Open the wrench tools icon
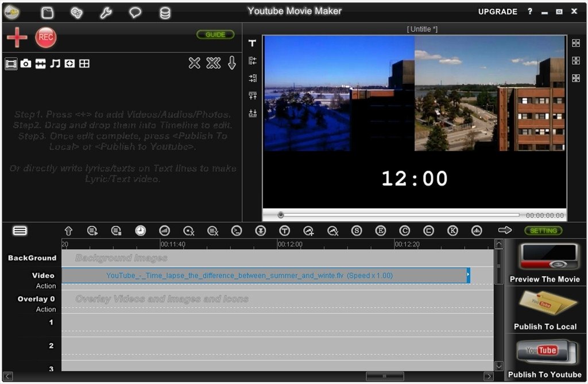588x384 pixels. 106,13
